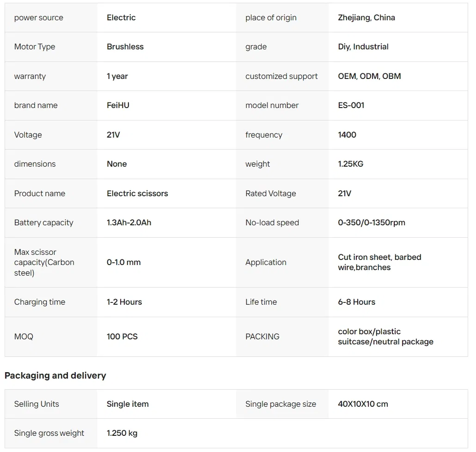Click the '1-2 Hours' charging time value
Viewport: 476px width, 452px height.
click(x=124, y=302)
